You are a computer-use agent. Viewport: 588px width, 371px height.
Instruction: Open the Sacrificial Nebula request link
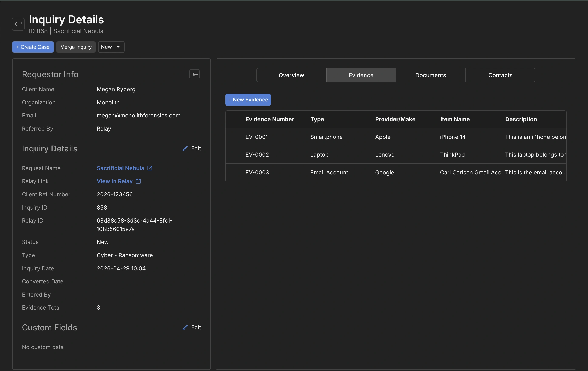point(120,168)
